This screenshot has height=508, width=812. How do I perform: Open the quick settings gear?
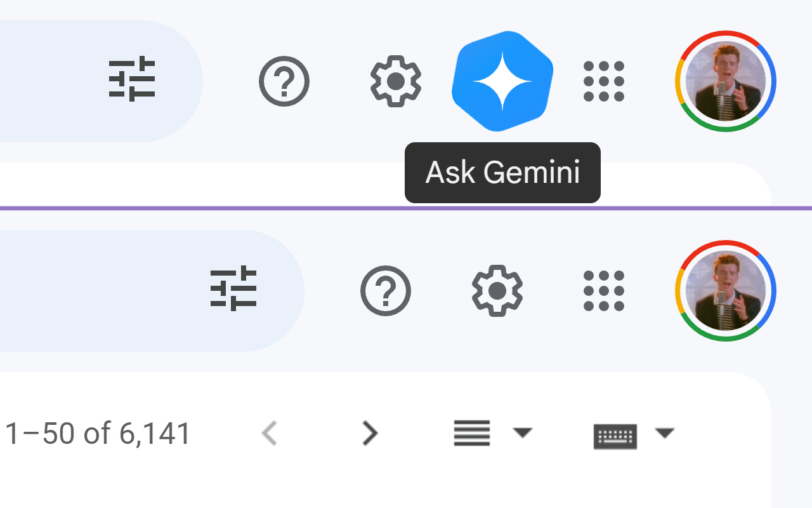[x=395, y=81]
